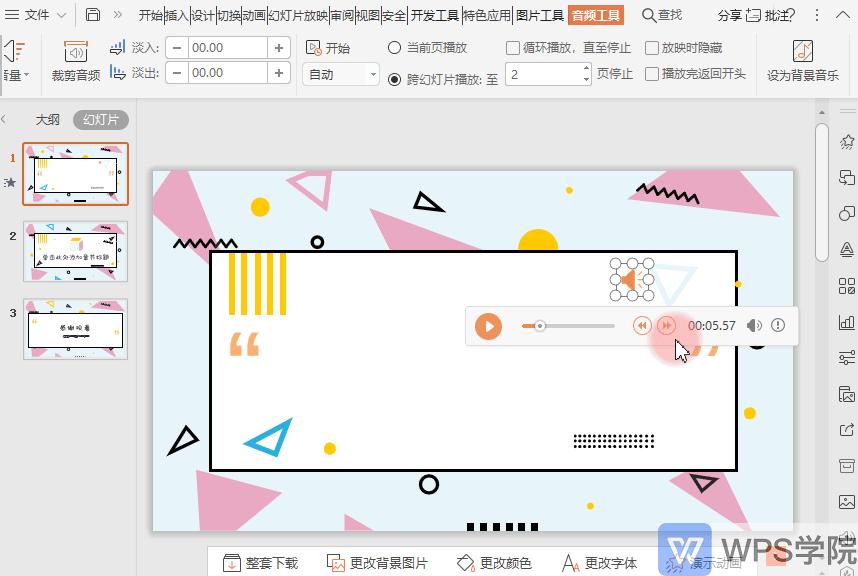Click the 更改颜色 button
This screenshot has height=576, width=858.
pyautogui.click(x=491, y=562)
